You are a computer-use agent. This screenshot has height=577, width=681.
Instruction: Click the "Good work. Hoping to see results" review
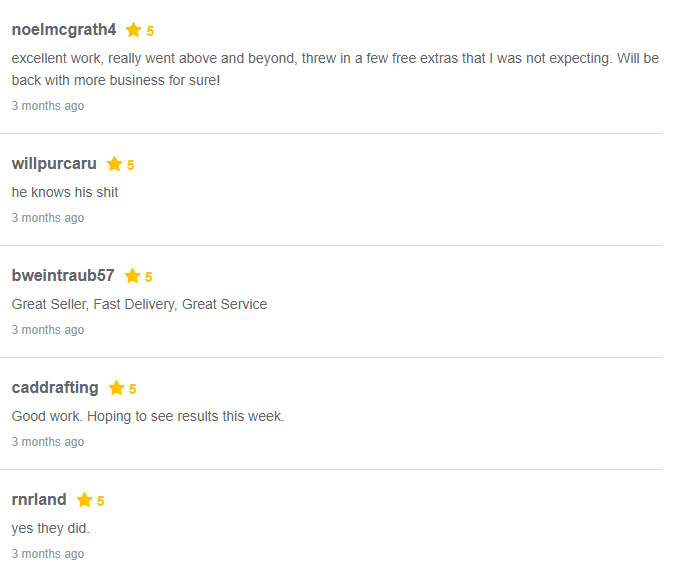tap(148, 416)
